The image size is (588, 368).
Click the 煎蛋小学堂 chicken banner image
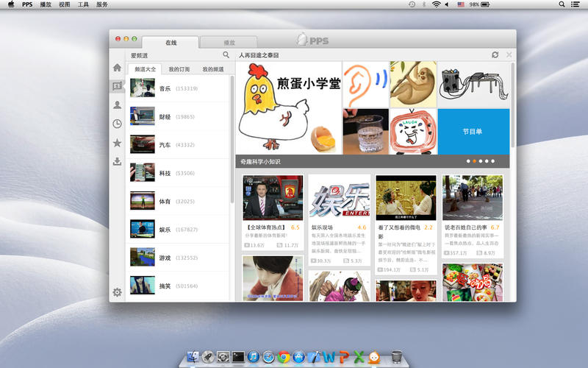coord(289,107)
